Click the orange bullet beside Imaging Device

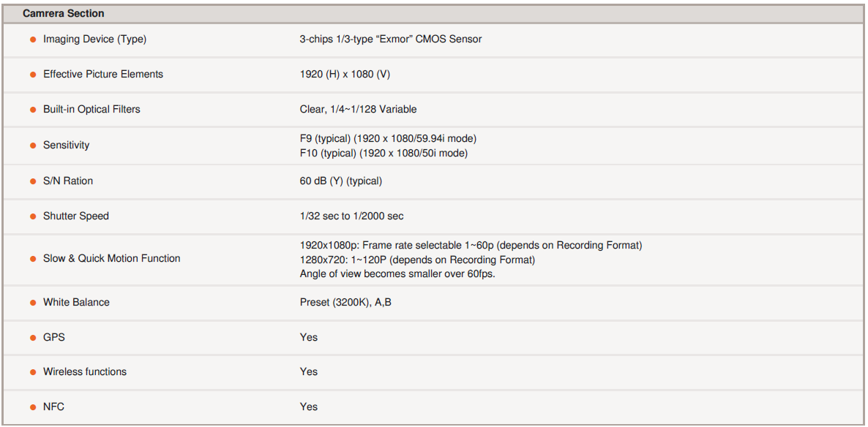[33, 39]
